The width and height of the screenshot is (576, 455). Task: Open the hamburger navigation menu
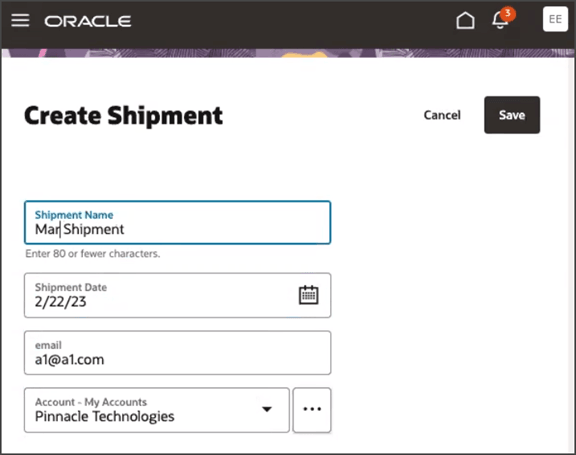[x=20, y=20]
